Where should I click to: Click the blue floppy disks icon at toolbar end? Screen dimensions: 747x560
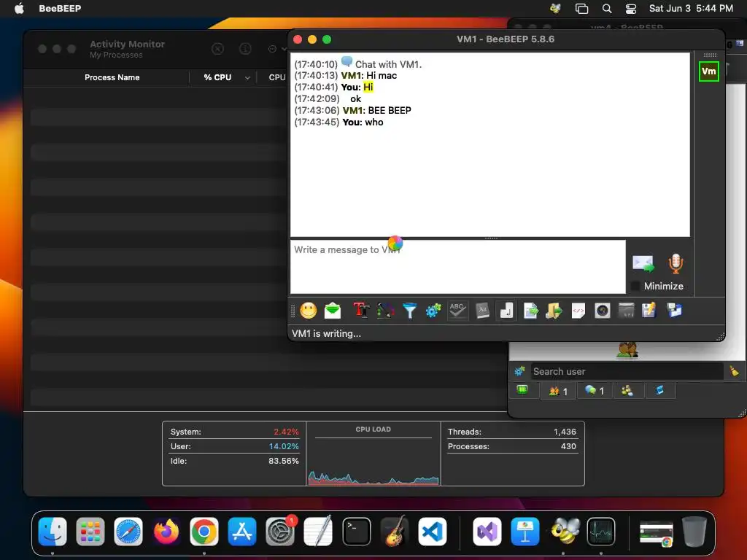coord(674,311)
